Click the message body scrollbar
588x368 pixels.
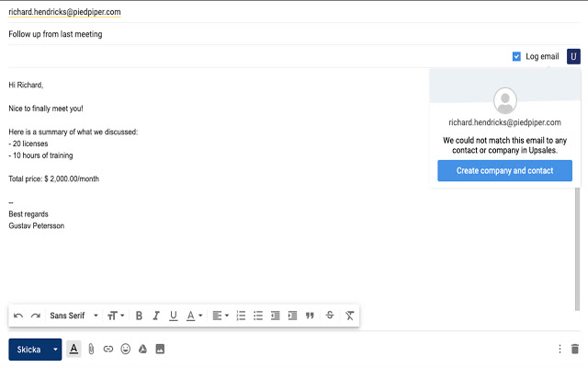tap(577, 249)
